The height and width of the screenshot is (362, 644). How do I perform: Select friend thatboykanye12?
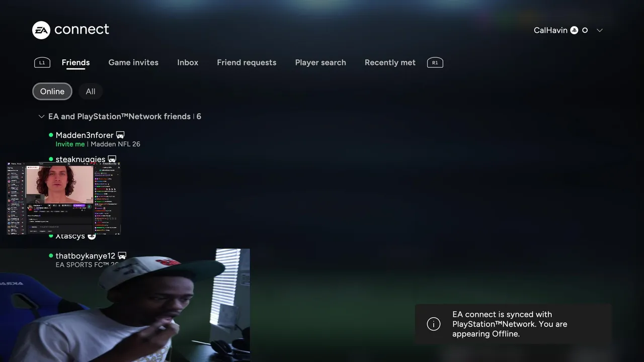click(86, 256)
